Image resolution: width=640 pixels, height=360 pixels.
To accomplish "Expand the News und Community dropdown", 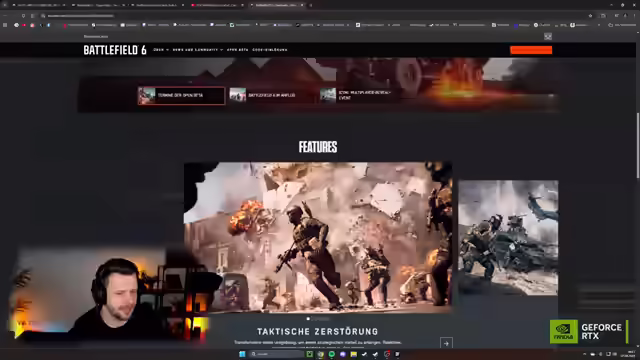I will [198, 50].
